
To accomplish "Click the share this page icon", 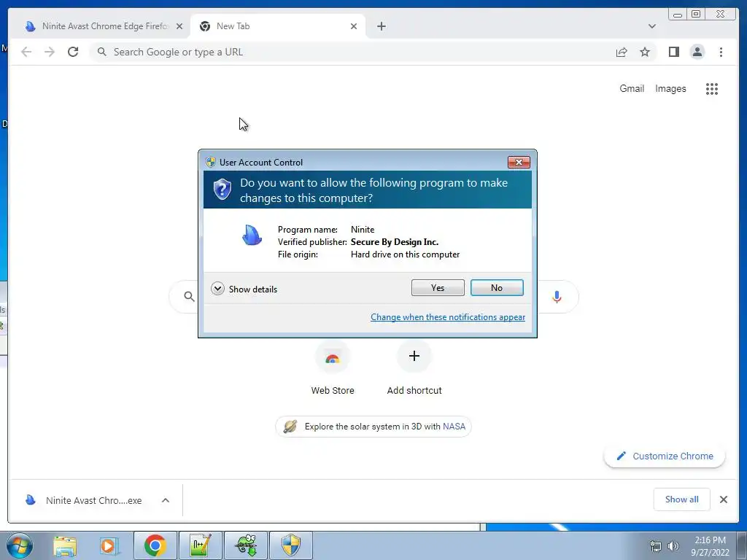I will pyautogui.click(x=622, y=52).
